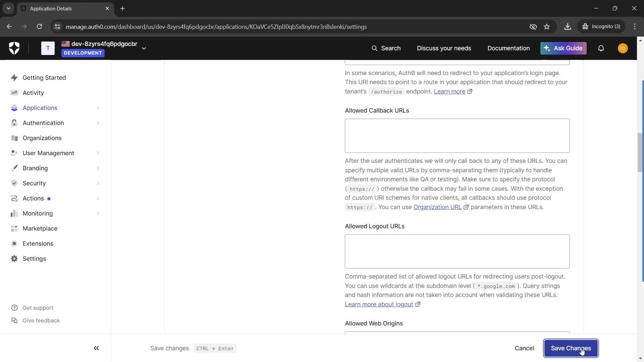Click the tracking protection eye icon
Viewport: 644px width, 362px height.
[x=533, y=26]
